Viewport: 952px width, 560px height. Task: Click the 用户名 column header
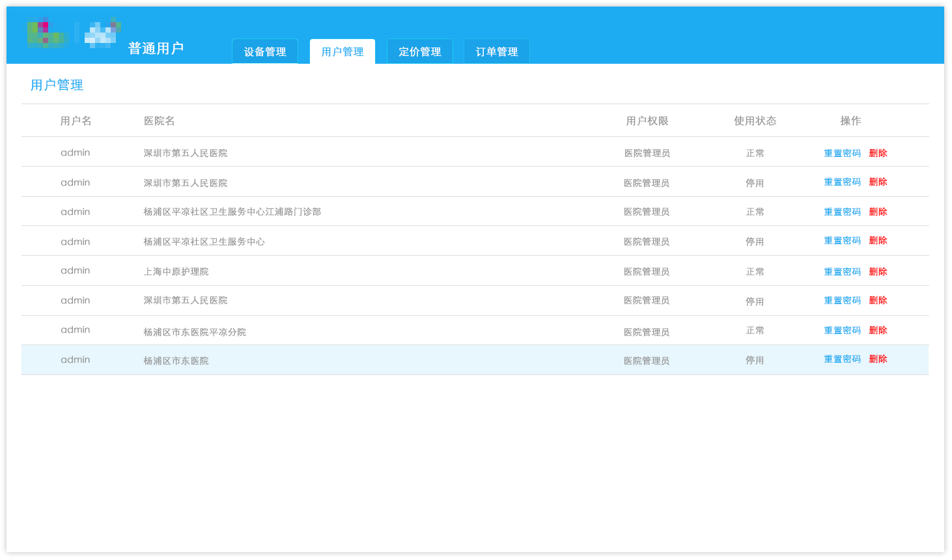[76, 120]
